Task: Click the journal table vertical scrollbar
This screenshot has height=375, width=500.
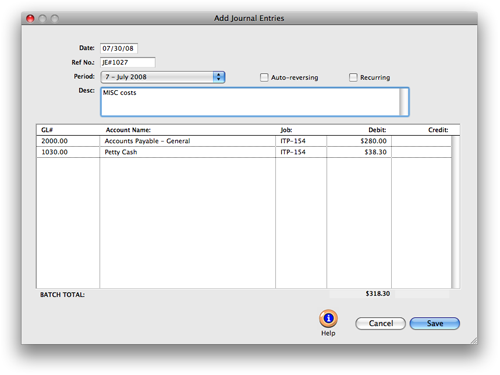Action: [456, 212]
